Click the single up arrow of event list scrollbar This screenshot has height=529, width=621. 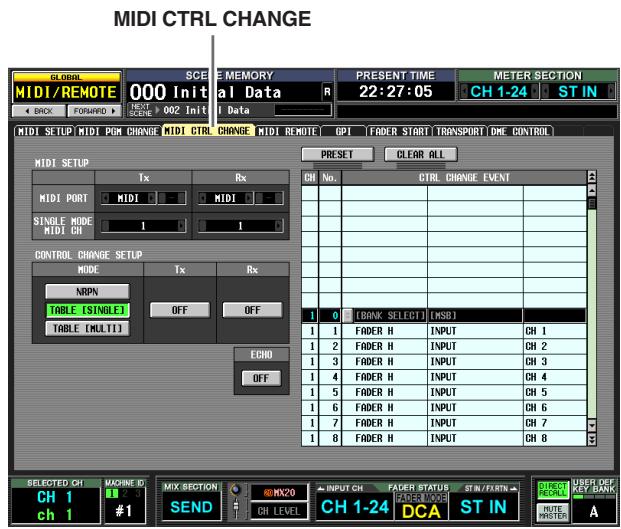tap(592, 190)
